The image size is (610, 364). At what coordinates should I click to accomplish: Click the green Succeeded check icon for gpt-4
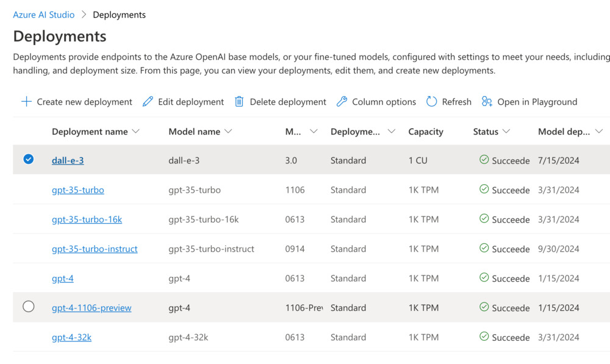tap(484, 277)
